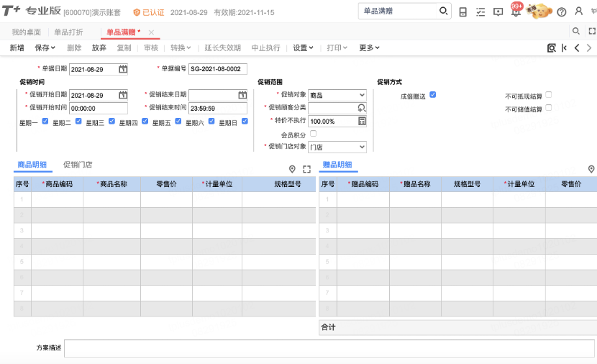This screenshot has height=364, width=597.
Task: Go to first record arrow icon
Action: pyautogui.click(x=564, y=48)
